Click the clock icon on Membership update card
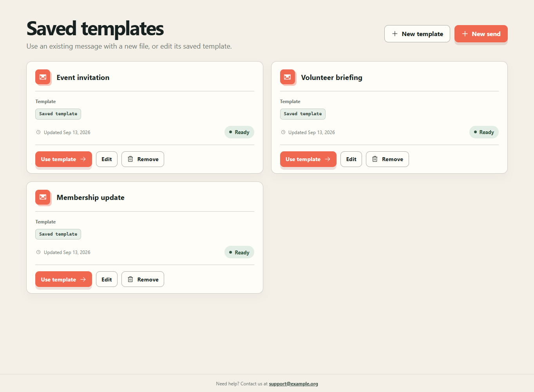The image size is (534, 392). (38, 252)
